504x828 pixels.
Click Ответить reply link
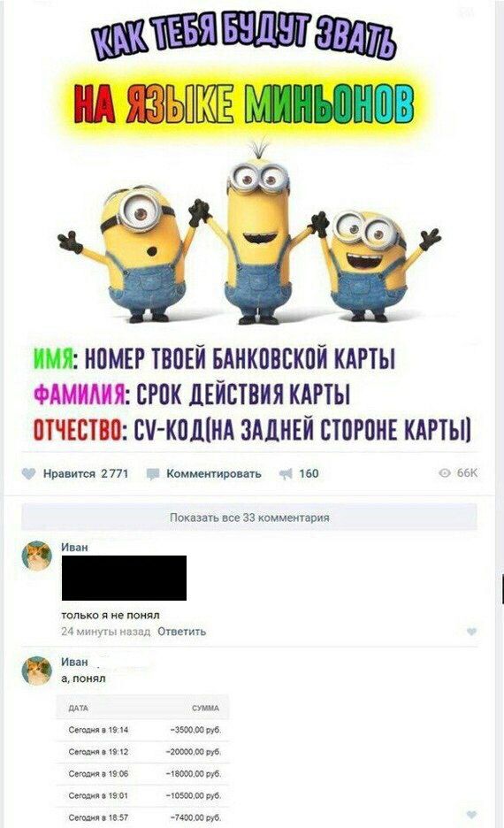[x=181, y=632]
